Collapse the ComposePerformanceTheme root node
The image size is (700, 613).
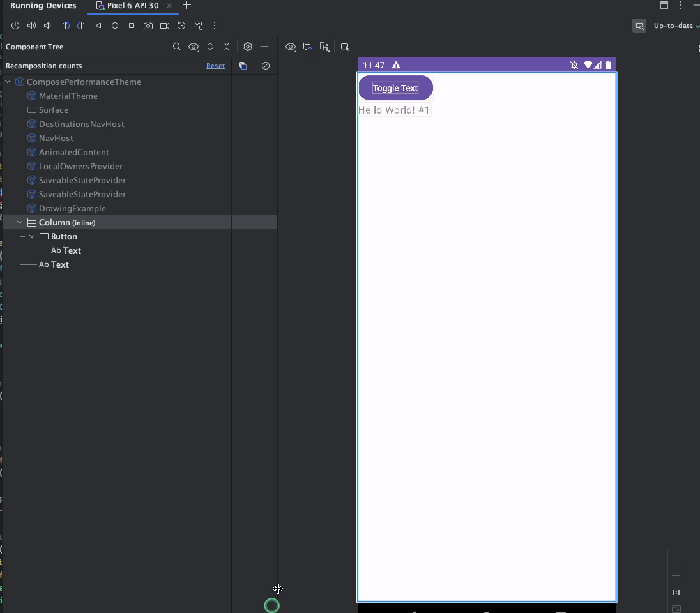8,82
